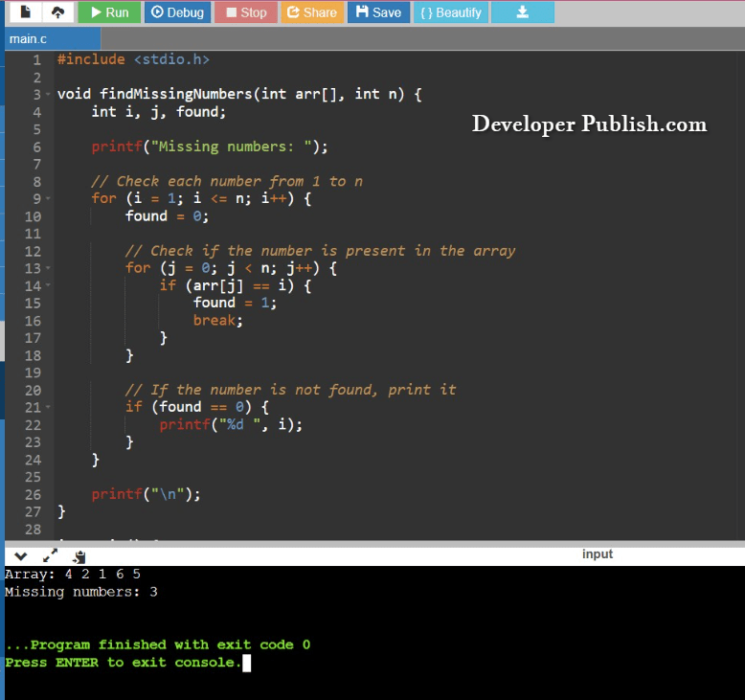Copy console output with the clipboard icon

click(79, 556)
